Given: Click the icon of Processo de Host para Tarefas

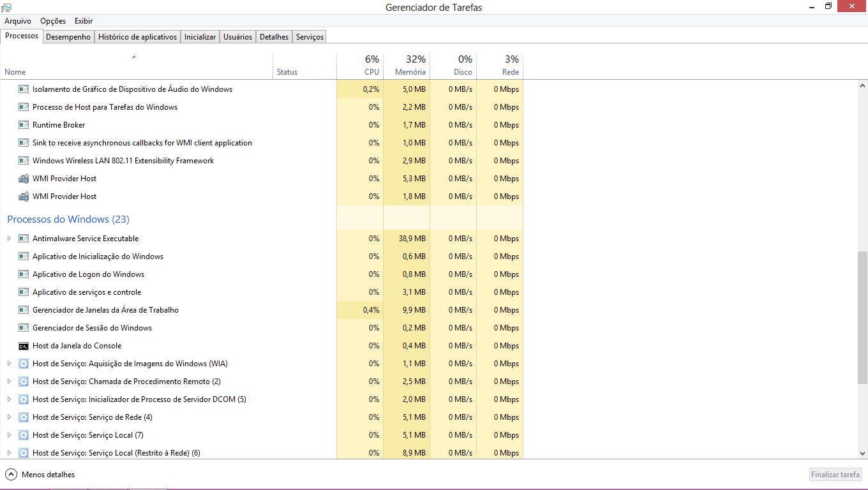Looking at the screenshot, I should [24, 107].
